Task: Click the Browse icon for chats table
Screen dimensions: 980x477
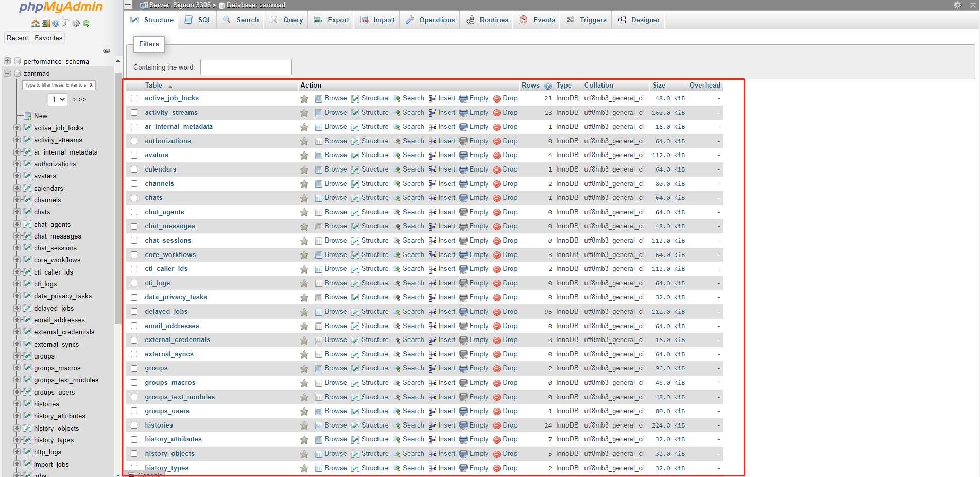Action: [319, 198]
